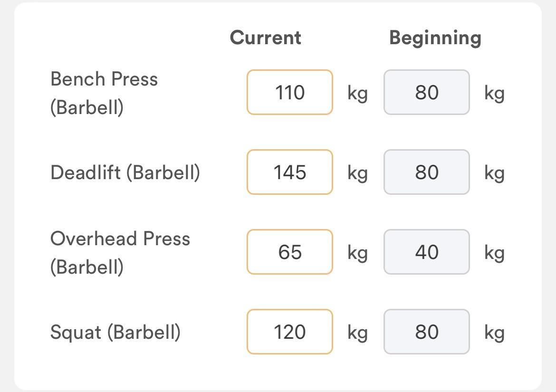Focus the beginning Squat weight field

(x=426, y=332)
